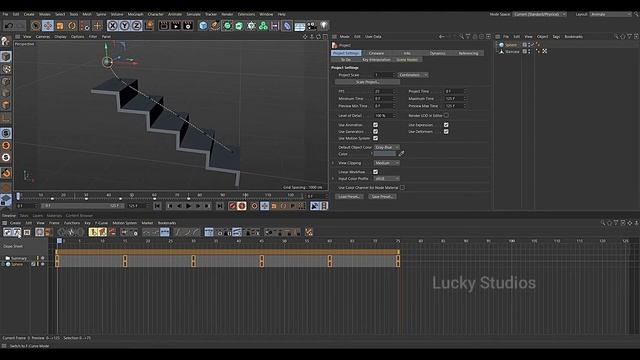This screenshot has height=360, width=640.
Task: Open the Simulate menu
Action: click(x=193, y=14)
